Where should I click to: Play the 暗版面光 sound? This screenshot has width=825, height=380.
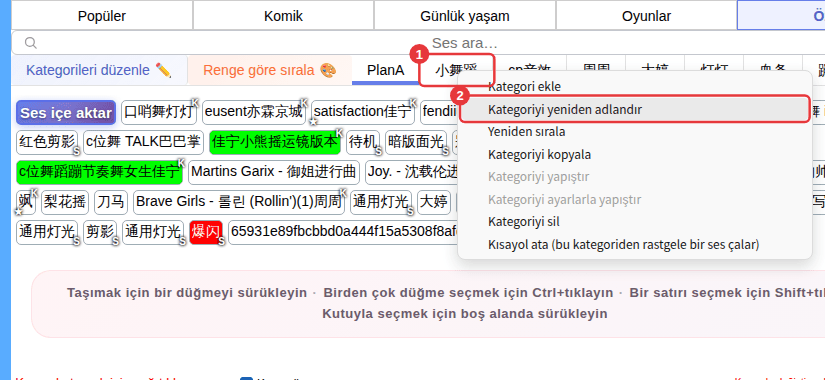click(416, 142)
